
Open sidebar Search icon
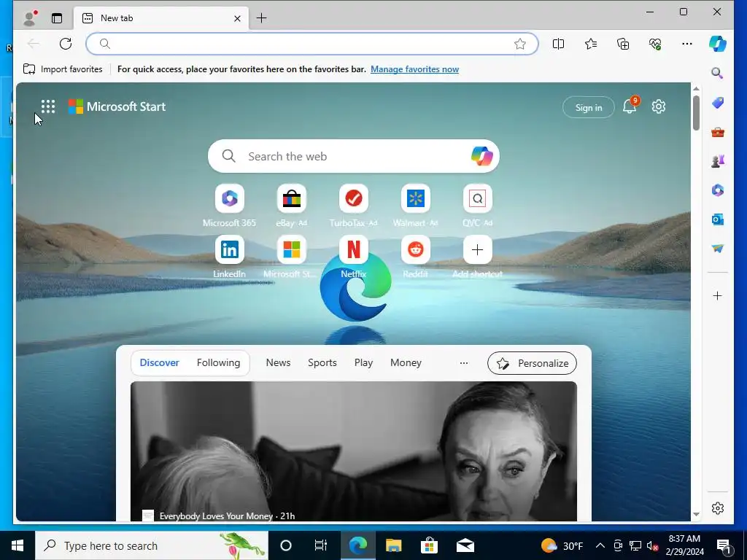point(718,73)
